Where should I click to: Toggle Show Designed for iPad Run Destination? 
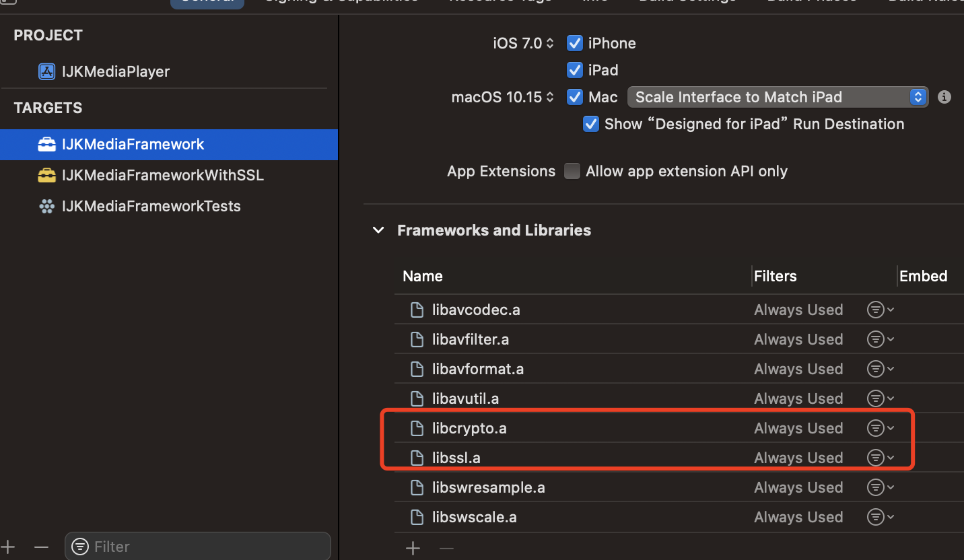(x=590, y=124)
